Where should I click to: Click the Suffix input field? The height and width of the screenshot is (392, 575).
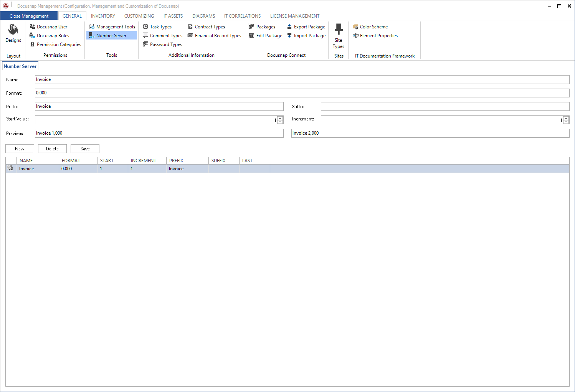click(445, 106)
